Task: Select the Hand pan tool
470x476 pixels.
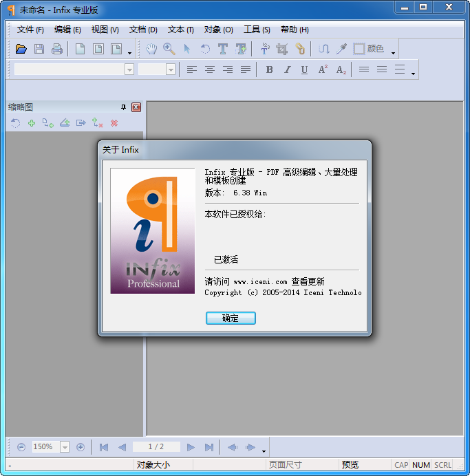Action: [x=151, y=49]
